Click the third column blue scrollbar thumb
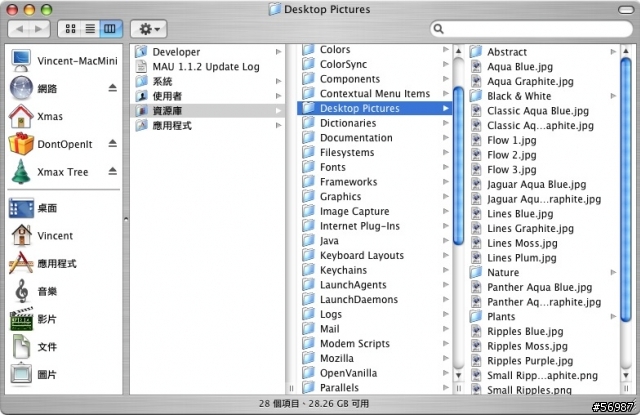 626,190
